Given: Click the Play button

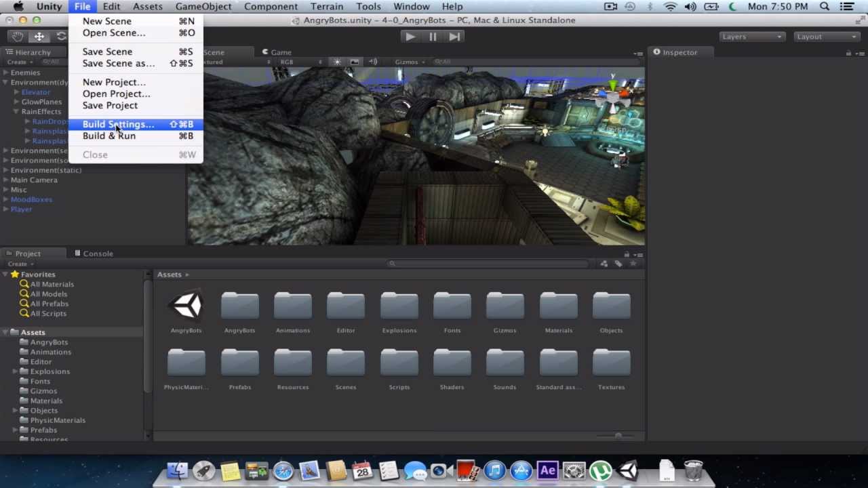Looking at the screenshot, I should pyautogui.click(x=410, y=37).
